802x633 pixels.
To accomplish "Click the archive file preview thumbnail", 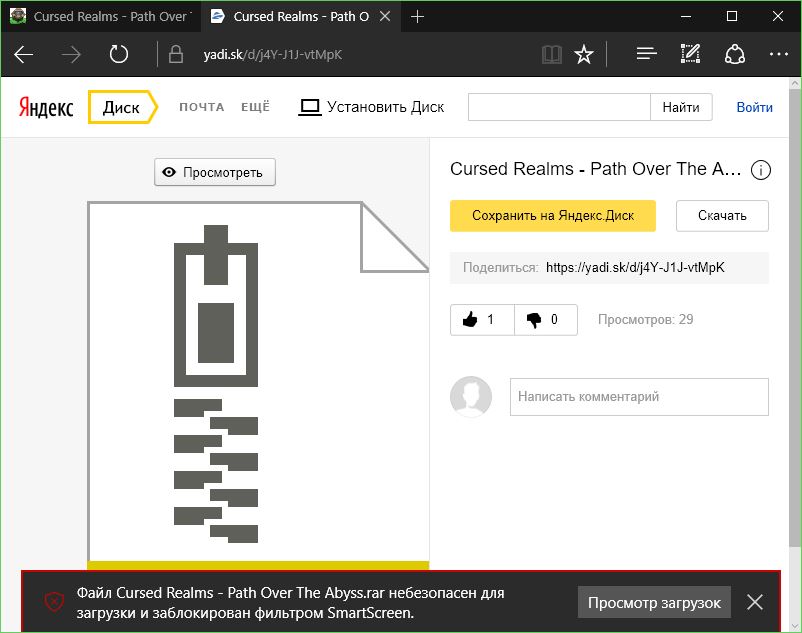I will coord(258,385).
